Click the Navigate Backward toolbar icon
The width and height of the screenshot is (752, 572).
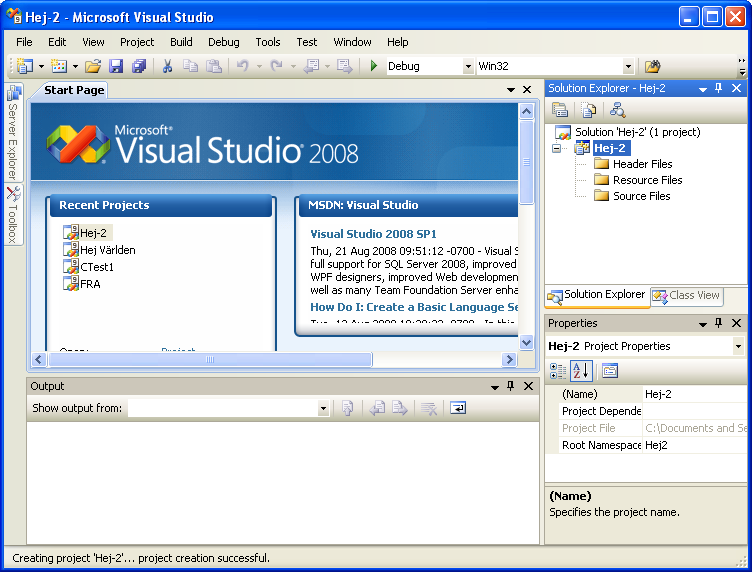311,66
